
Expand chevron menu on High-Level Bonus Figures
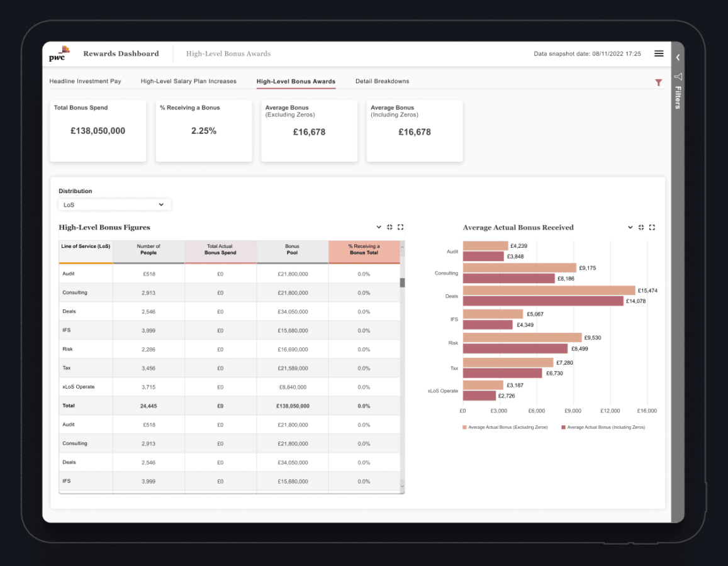(x=379, y=227)
